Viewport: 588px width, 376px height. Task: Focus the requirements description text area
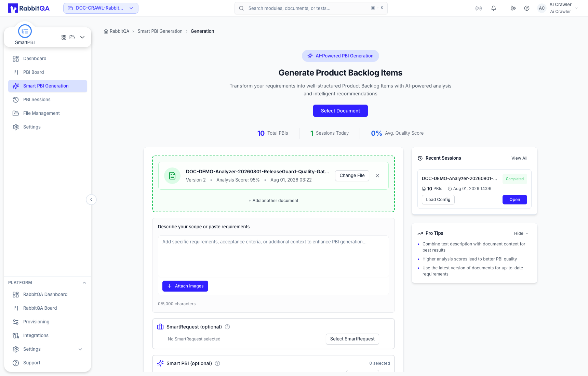(x=273, y=256)
